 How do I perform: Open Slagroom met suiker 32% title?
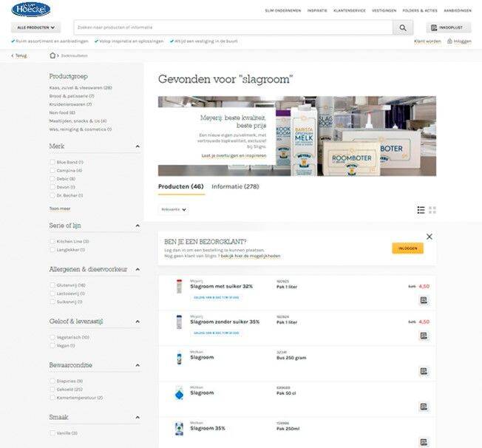pyautogui.click(x=221, y=286)
